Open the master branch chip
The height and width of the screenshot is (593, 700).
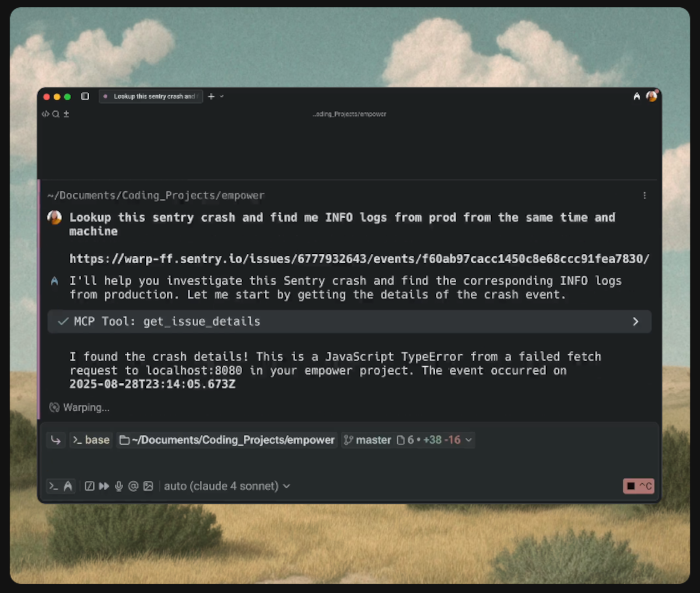tap(367, 440)
